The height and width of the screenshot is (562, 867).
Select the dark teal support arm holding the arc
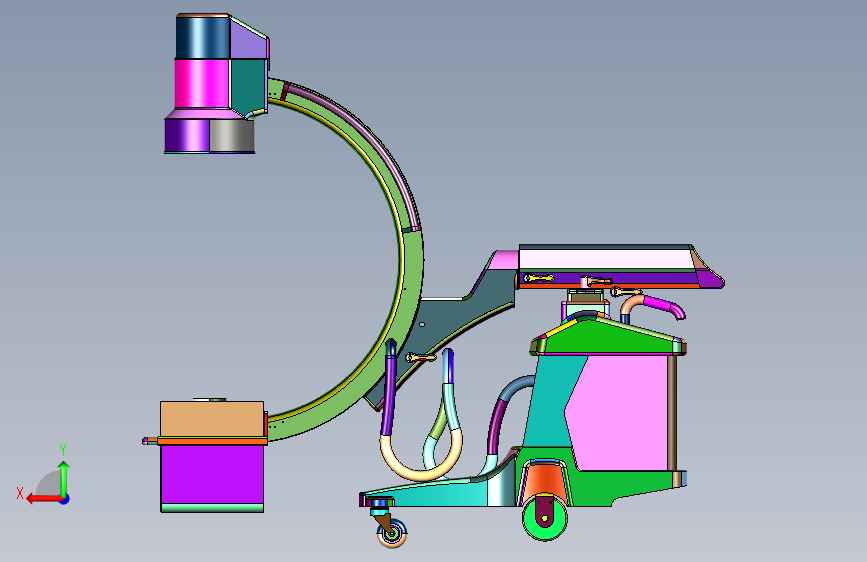click(442, 326)
